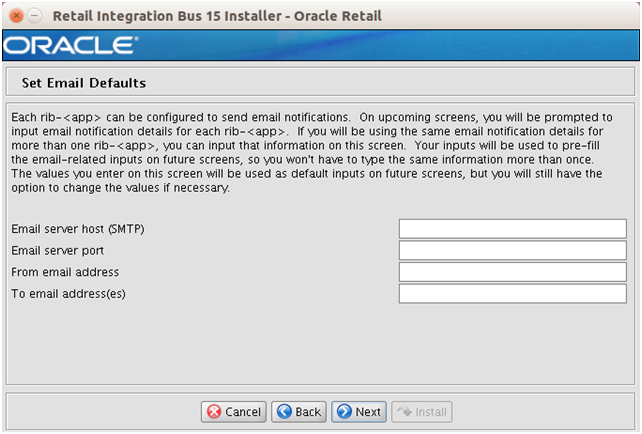Click the Set Email Defaults heading
The height and width of the screenshot is (434, 642).
point(84,83)
